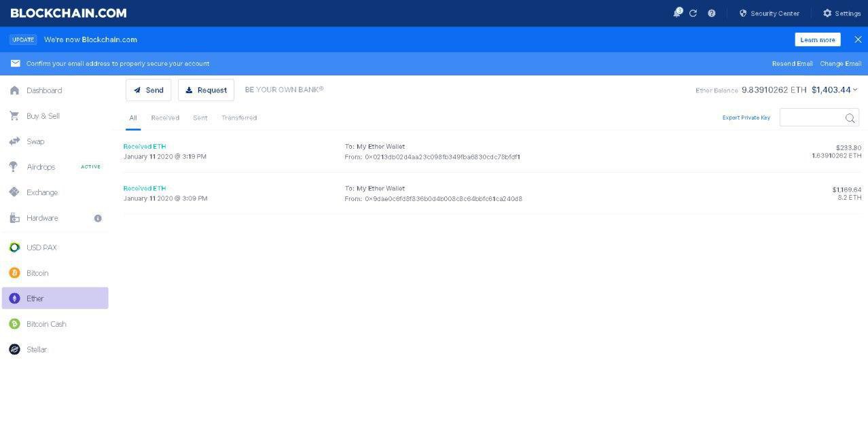Click the UPDATE badge in banner
The image size is (868, 424).
coord(23,39)
